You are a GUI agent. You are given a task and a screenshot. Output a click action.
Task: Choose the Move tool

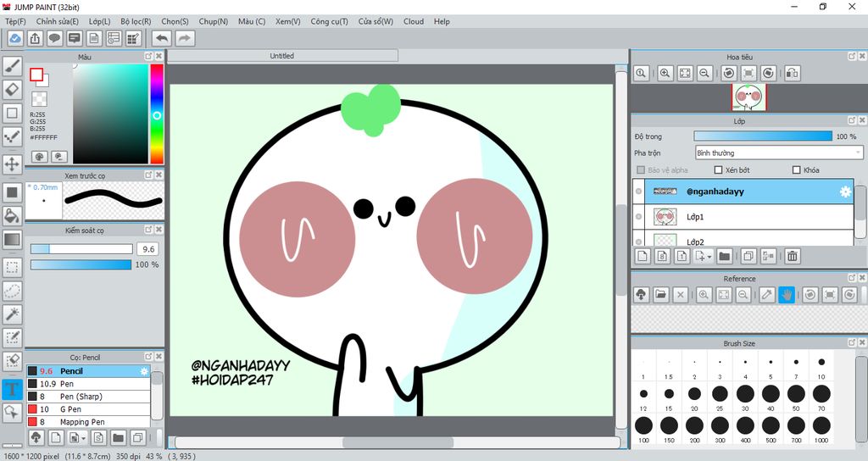point(12,164)
